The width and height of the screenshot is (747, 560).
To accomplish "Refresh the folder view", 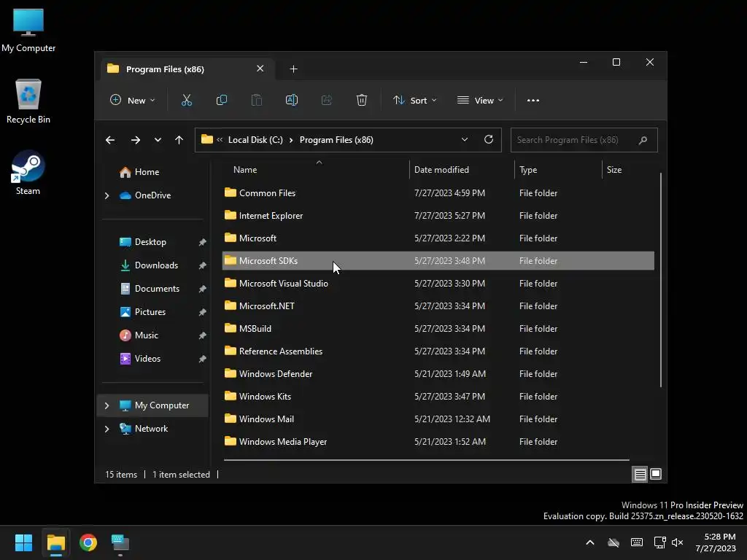I will (488, 139).
